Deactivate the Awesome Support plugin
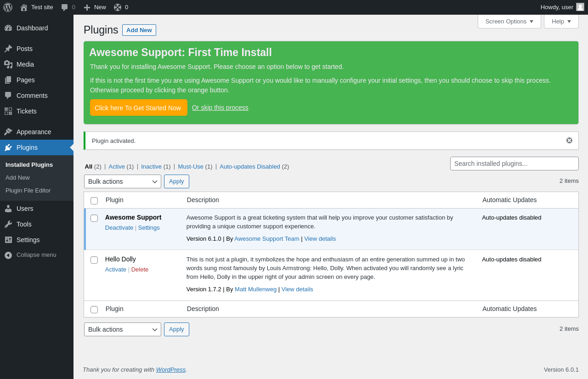The image size is (588, 379). point(119,227)
